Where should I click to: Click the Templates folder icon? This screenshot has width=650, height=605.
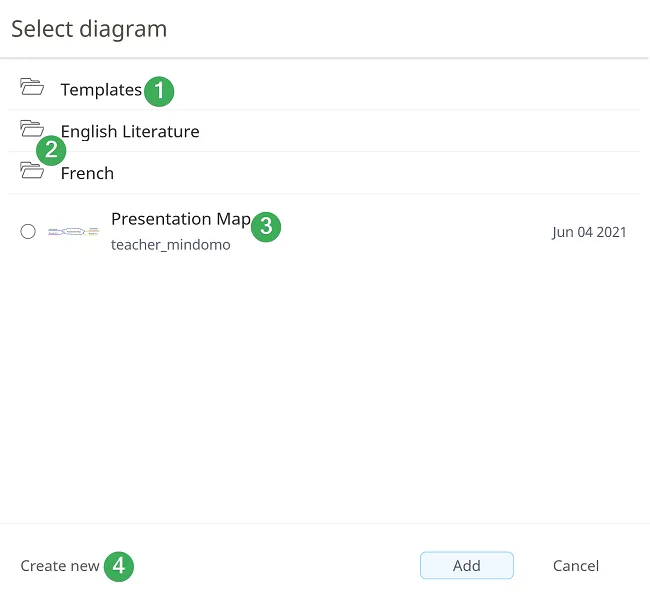[x=32, y=87]
